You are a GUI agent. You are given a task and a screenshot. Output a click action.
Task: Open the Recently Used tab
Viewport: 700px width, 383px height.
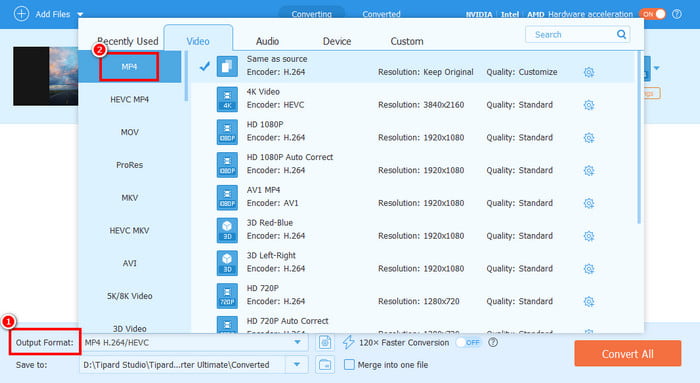click(x=128, y=41)
